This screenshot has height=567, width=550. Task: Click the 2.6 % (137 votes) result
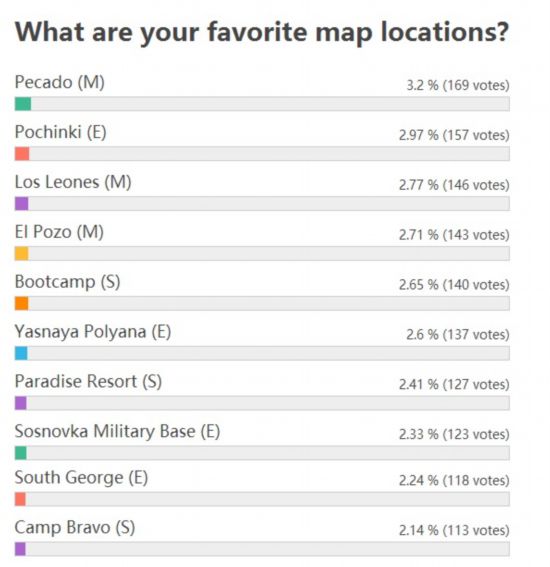pos(458,335)
